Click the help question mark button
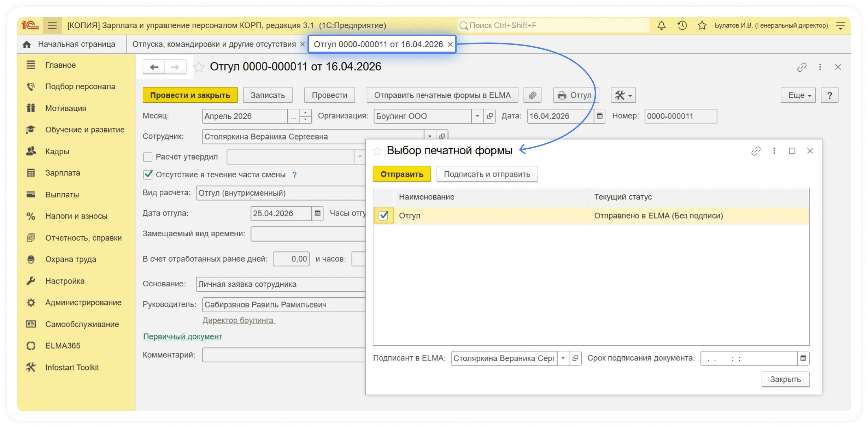 coord(829,95)
